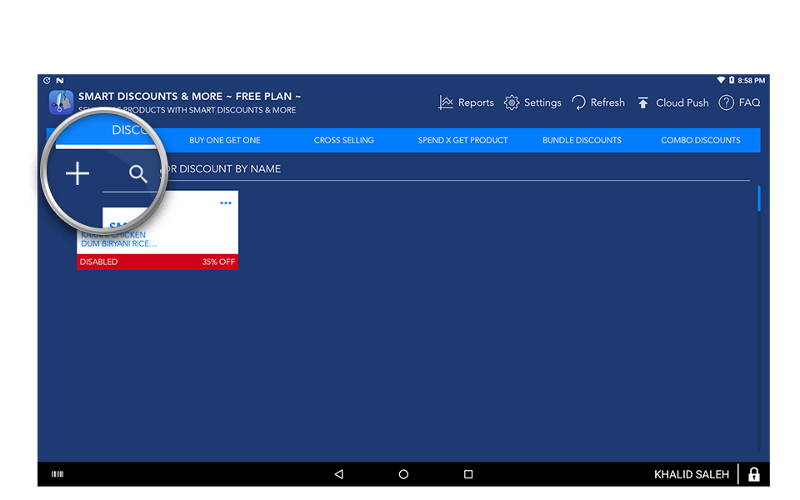This screenshot has height=500, width=800.
Task: Click the barcode icon in navigation bar
Action: [58, 474]
